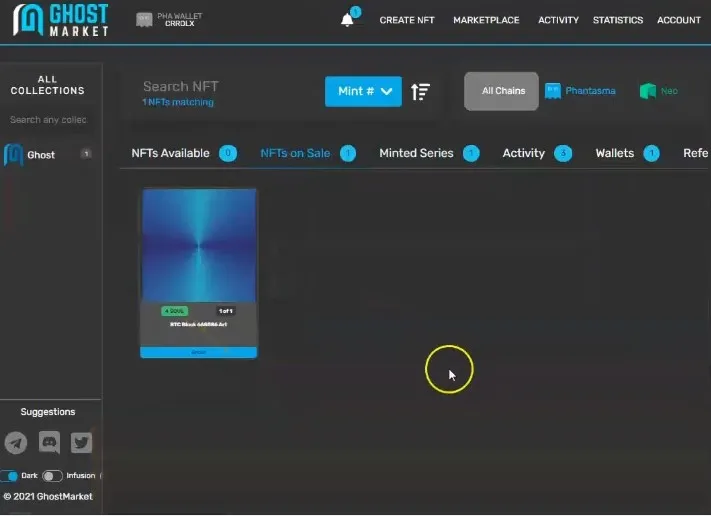Select the All Chains filter button
The width and height of the screenshot is (711, 516).
[501, 91]
